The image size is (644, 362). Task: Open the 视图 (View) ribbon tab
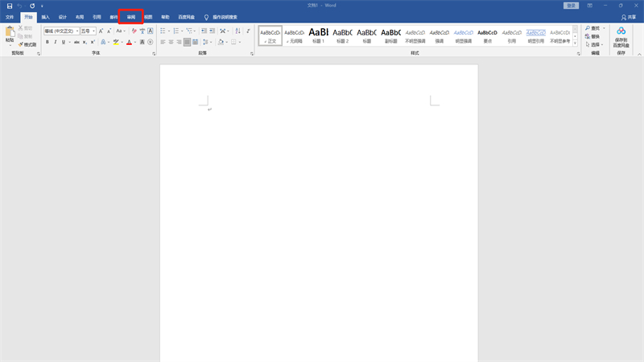[x=148, y=17]
